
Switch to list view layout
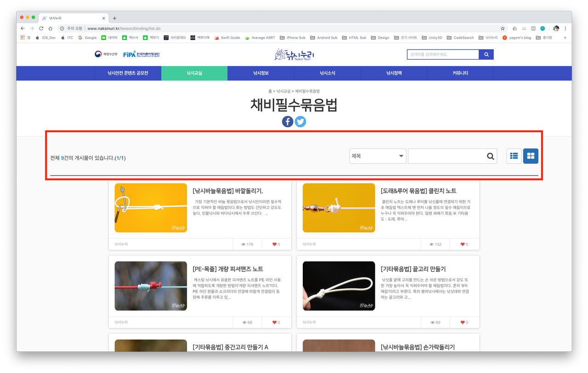coord(514,156)
